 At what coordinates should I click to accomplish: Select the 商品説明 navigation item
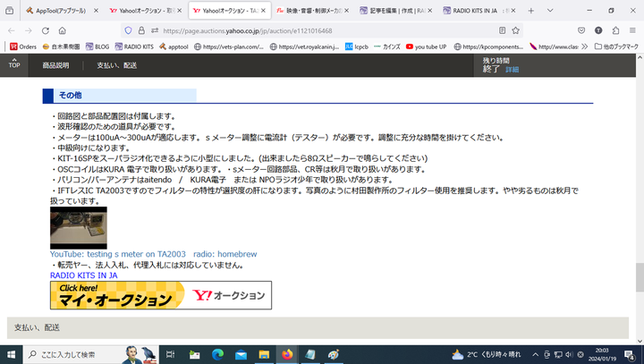pos(55,65)
